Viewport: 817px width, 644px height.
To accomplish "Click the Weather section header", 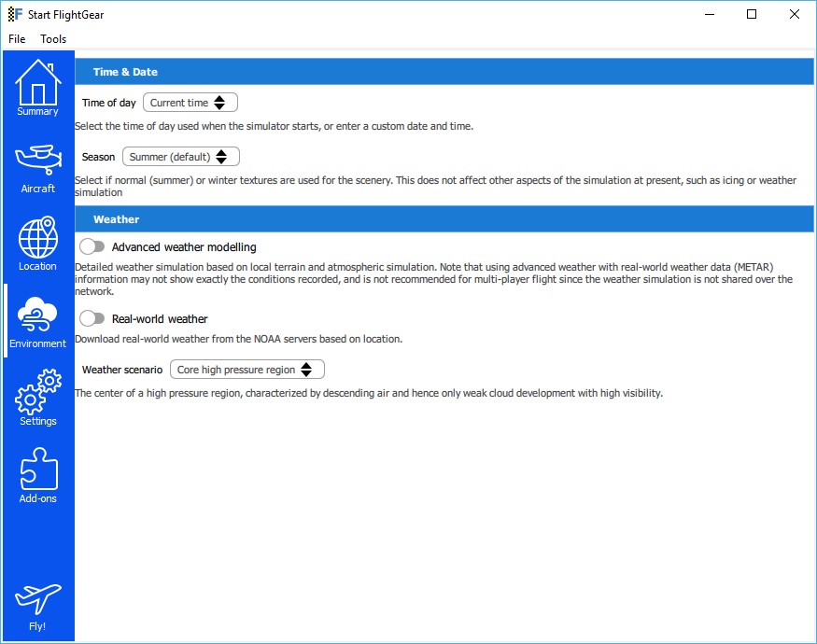I will 444,219.
